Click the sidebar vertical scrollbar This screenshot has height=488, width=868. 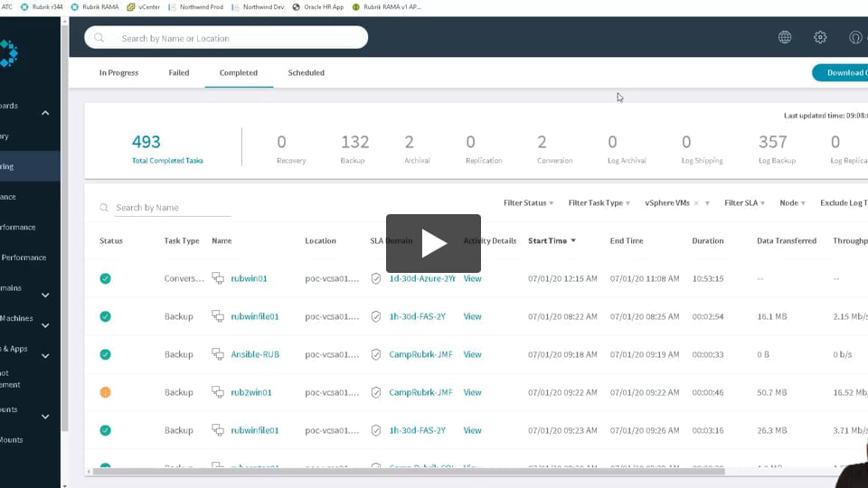(x=65, y=227)
